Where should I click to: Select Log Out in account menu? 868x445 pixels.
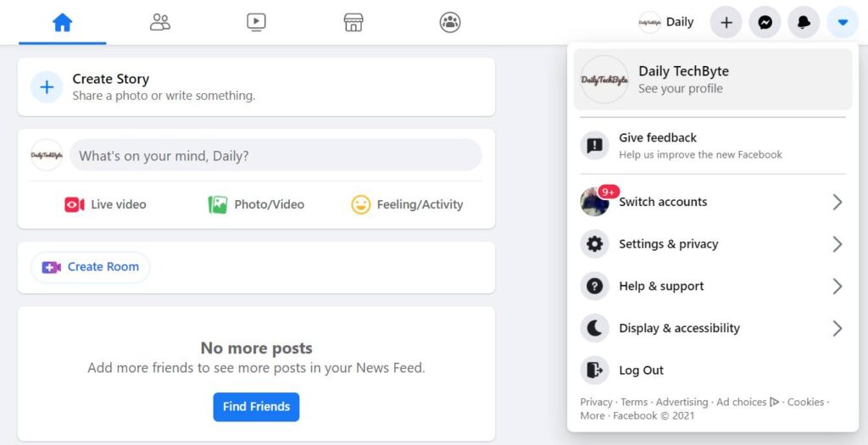[641, 370]
